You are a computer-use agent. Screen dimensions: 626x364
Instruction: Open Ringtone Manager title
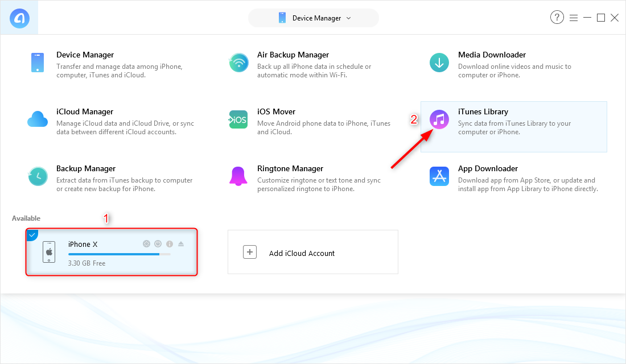(290, 168)
